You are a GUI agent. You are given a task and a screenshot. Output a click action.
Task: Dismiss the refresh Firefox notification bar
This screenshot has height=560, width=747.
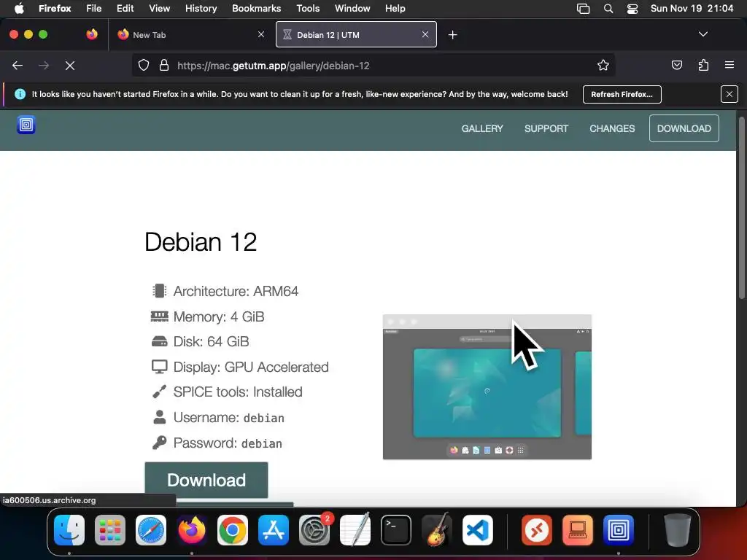(729, 94)
